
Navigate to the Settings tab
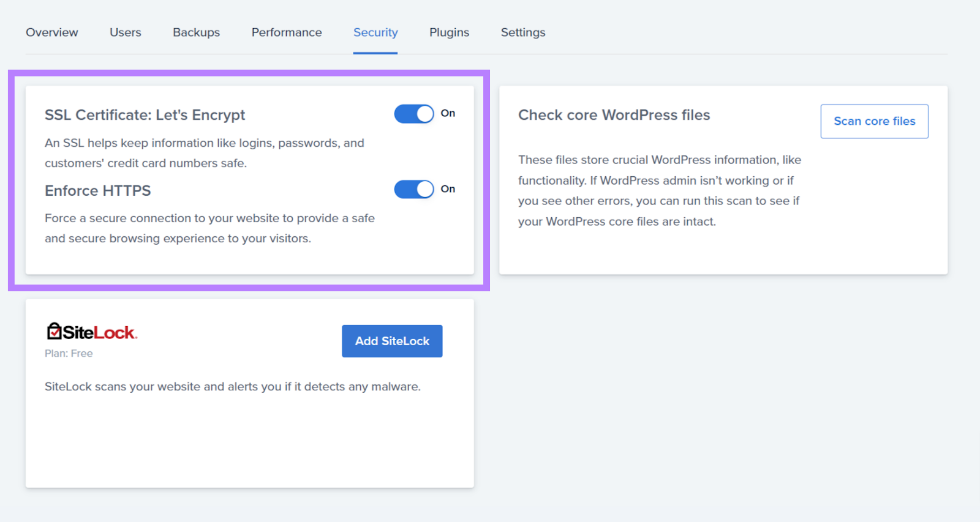coord(523,32)
